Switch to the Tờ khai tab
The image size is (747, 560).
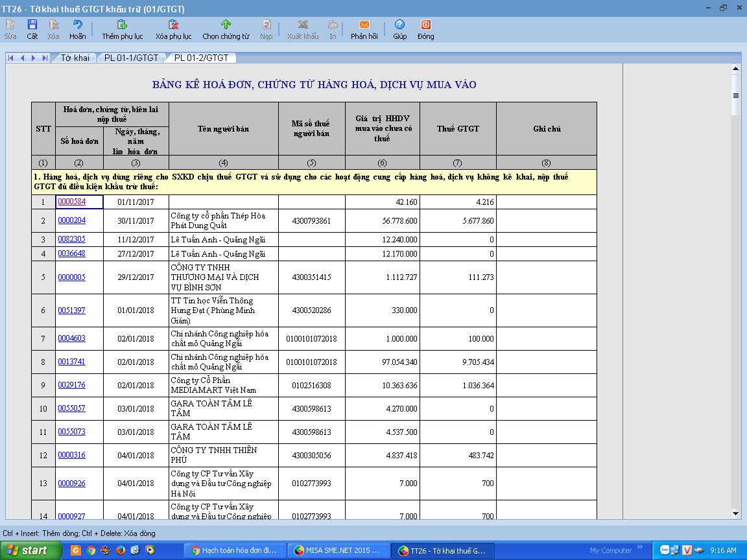coord(75,58)
